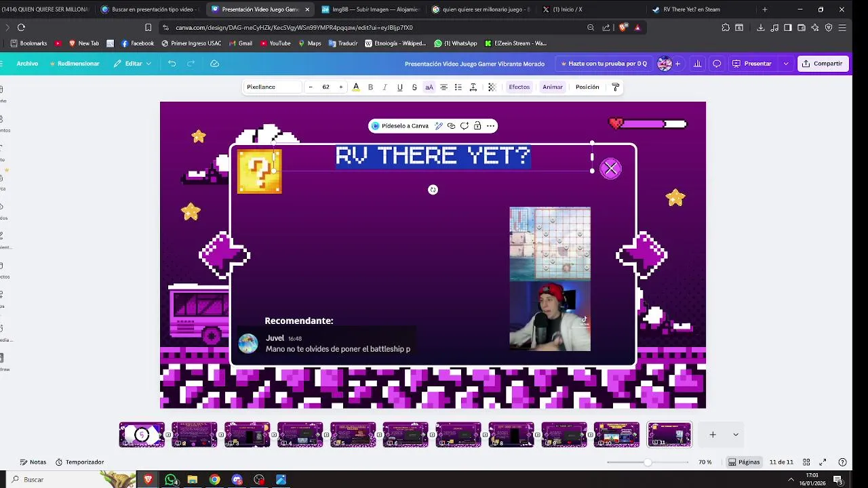Decrease font size with minus
The height and width of the screenshot is (488, 868).
click(311, 87)
